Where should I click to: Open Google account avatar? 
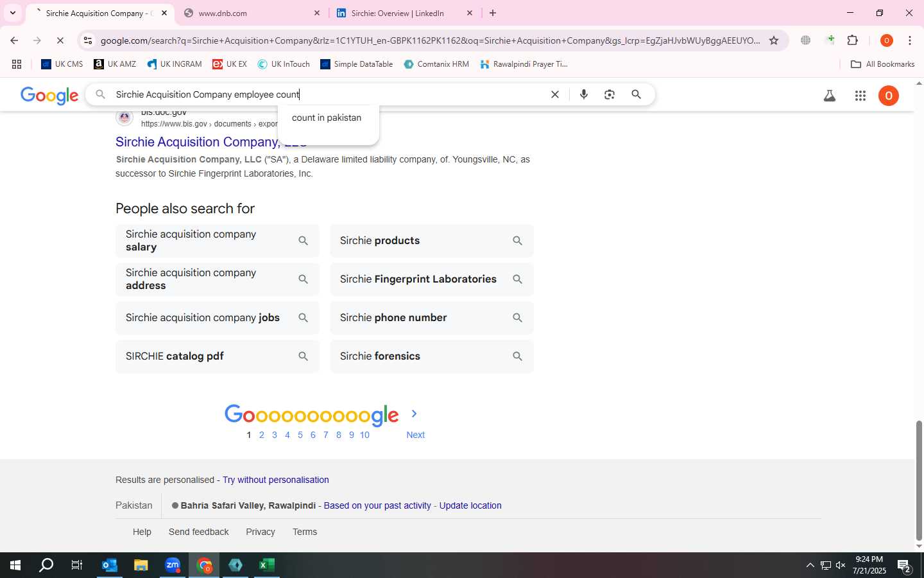pyautogui.click(x=889, y=96)
